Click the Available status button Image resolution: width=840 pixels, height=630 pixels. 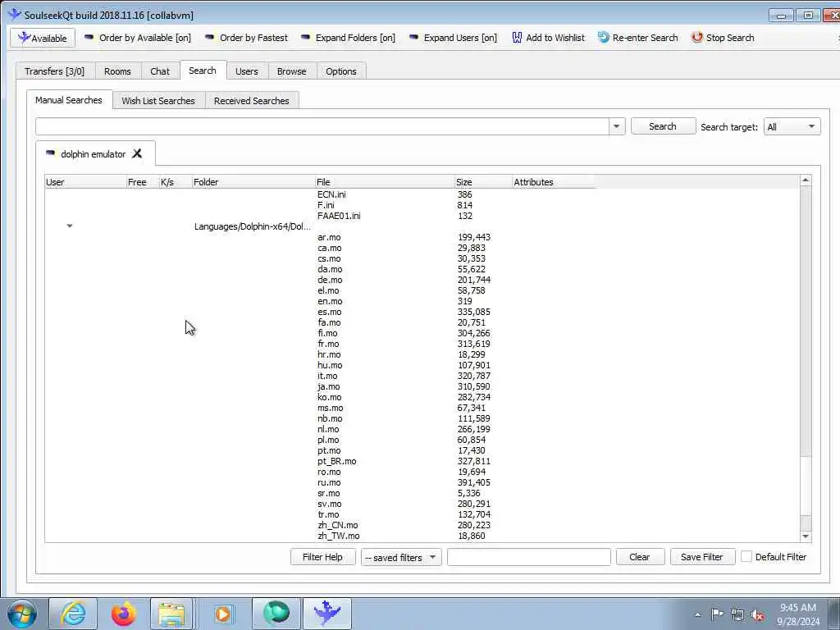pos(43,38)
